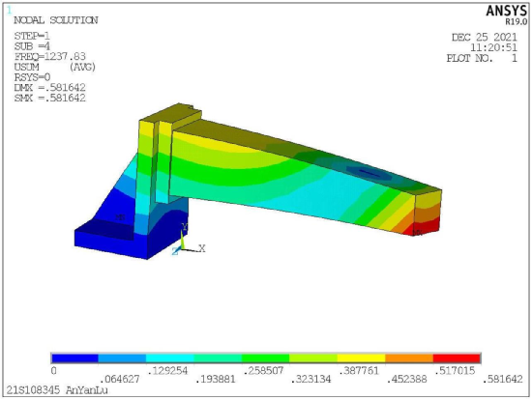Click the 11:20:51 timestamp
The width and height of the screenshot is (532, 400).
click(493, 47)
